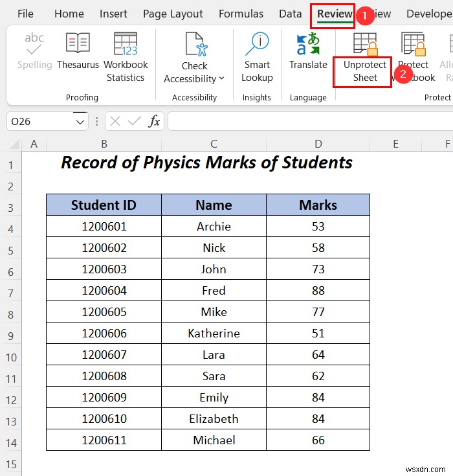Select cell with ID 1200601
453x476 pixels.
click(x=104, y=227)
